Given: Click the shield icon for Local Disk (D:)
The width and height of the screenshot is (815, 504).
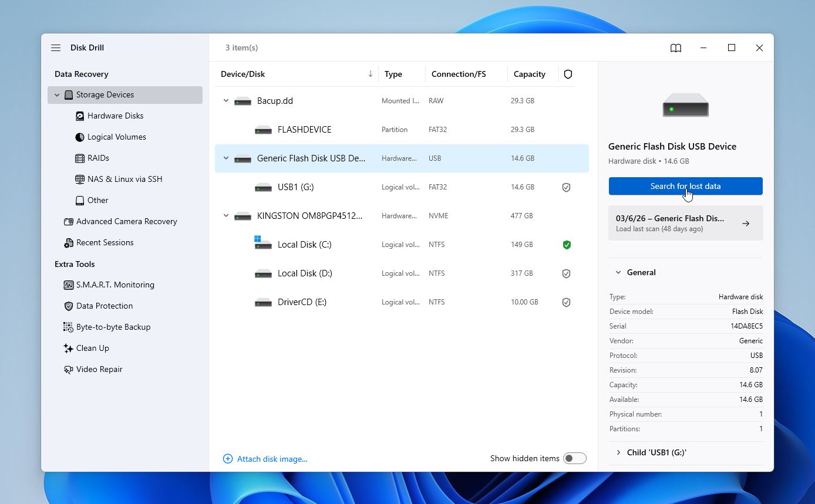Looking at the screenshot, I should coord(567,273).
